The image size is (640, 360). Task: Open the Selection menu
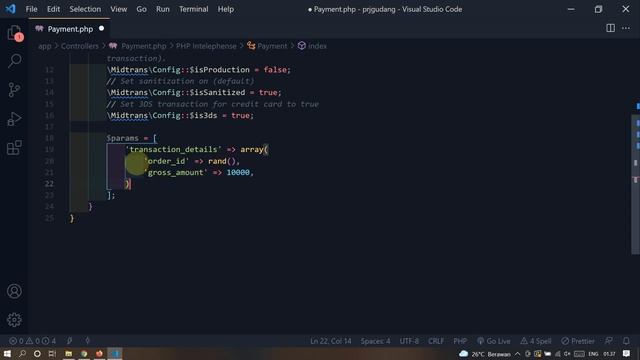click(85, 9)
